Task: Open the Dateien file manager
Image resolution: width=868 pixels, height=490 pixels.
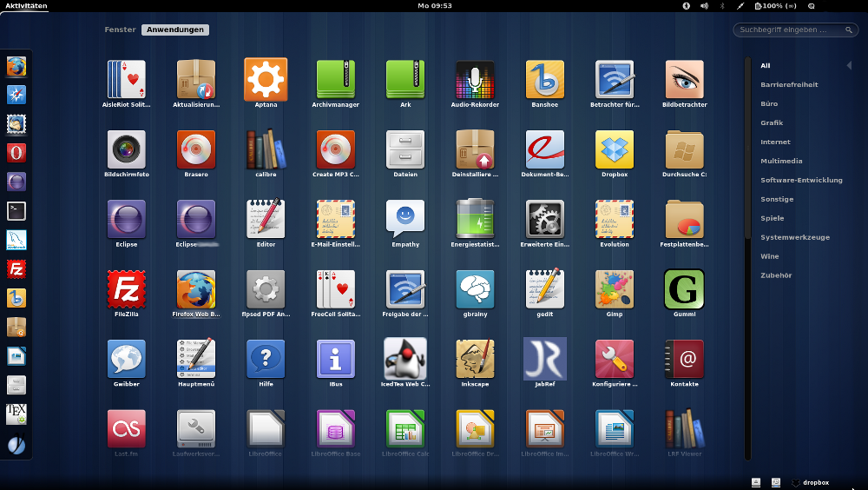Action: [405, 154]
